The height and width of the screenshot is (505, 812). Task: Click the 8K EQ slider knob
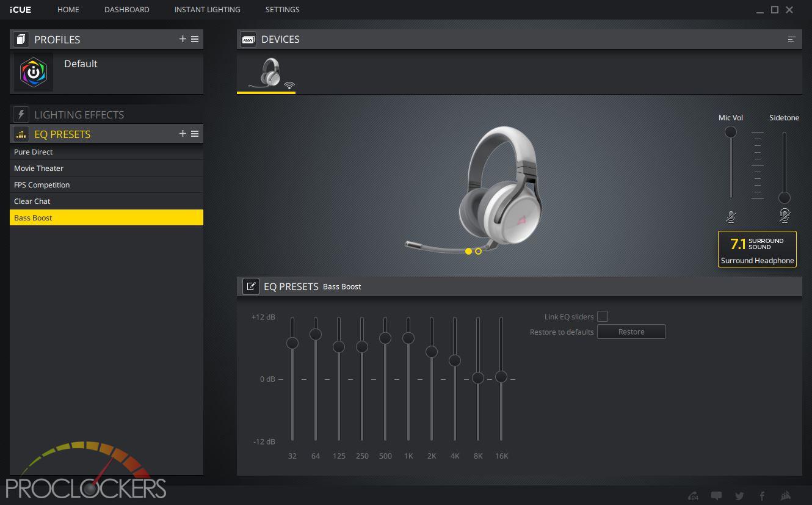point(478,378)
